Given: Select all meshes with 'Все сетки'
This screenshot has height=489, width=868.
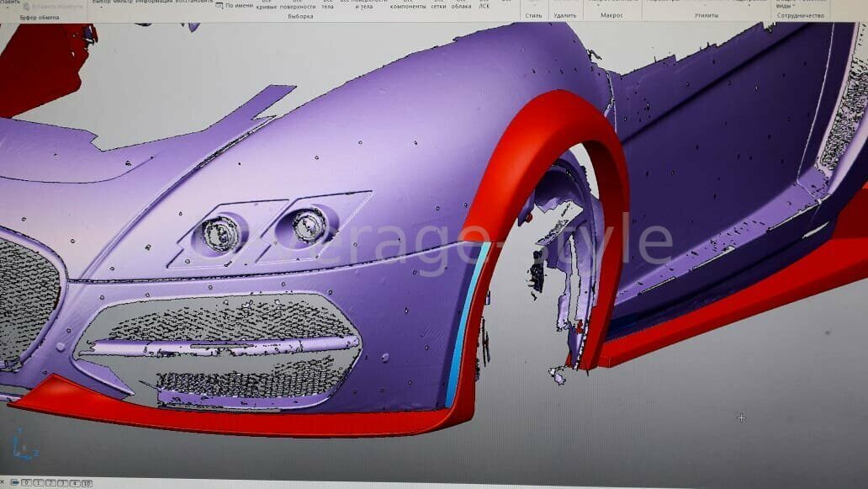Looking at the screenshot, I should pos(438,5).
